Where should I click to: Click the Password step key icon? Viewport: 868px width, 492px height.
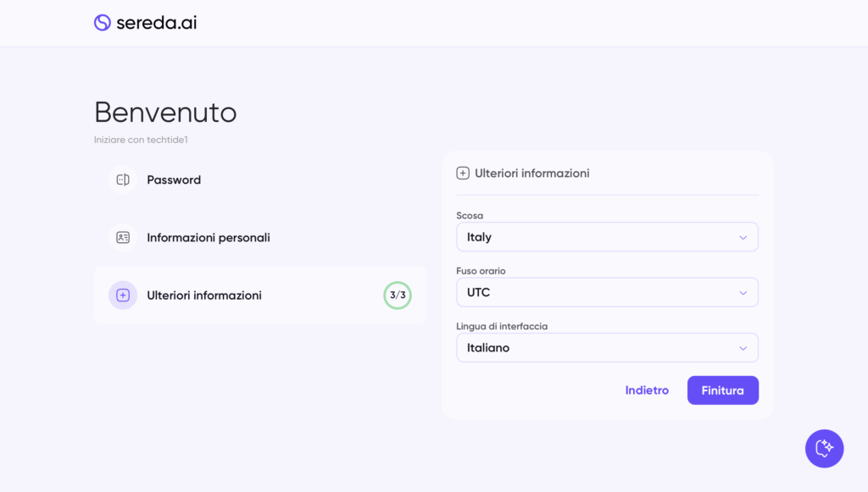point(123,180)
